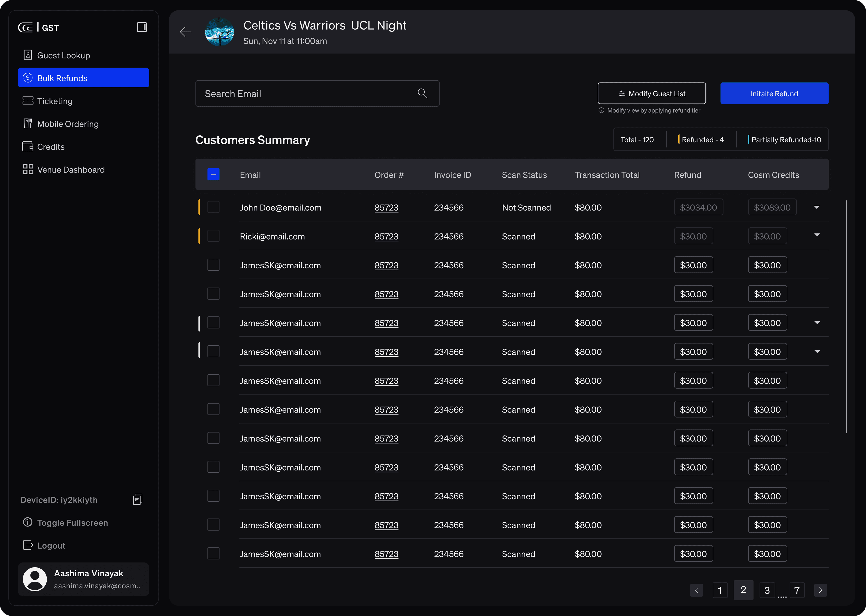Screen dimensions: 866x616
Task: Go back using the left arrow
Action: pos(185,32)
